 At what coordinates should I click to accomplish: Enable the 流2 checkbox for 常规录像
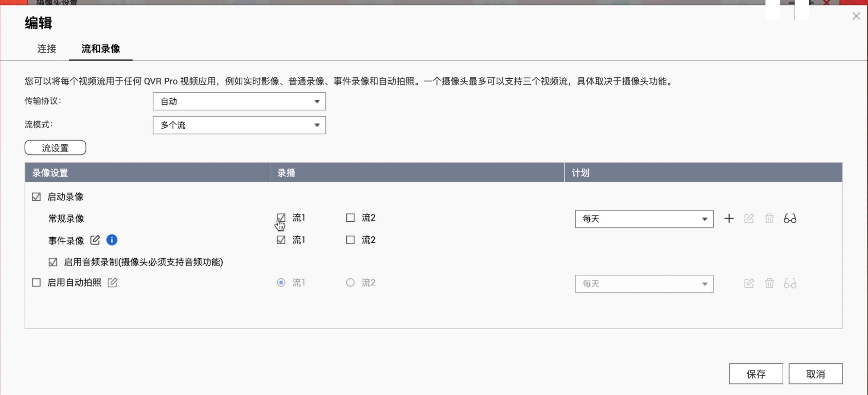pos(350,218)
